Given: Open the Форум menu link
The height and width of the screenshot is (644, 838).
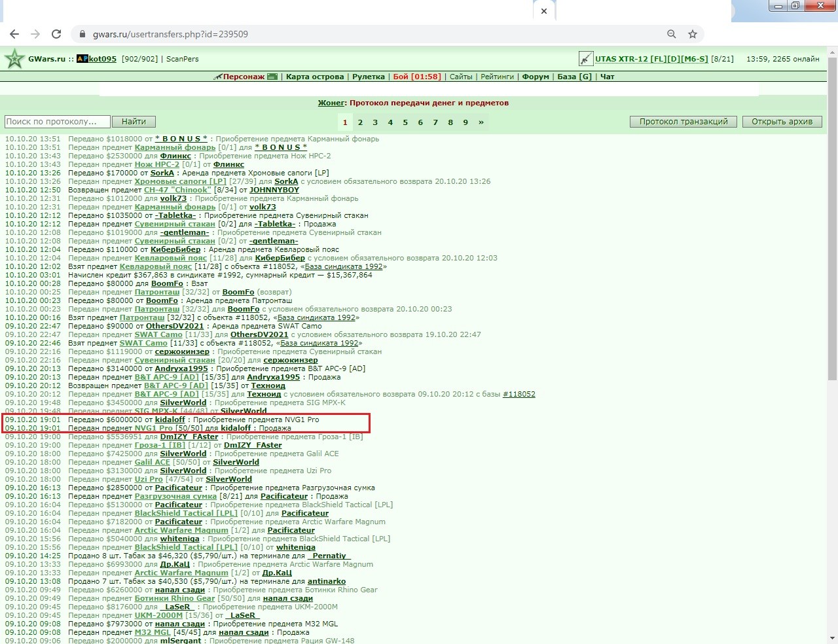Looking at the screenshot, I should (x=536, y=77).
